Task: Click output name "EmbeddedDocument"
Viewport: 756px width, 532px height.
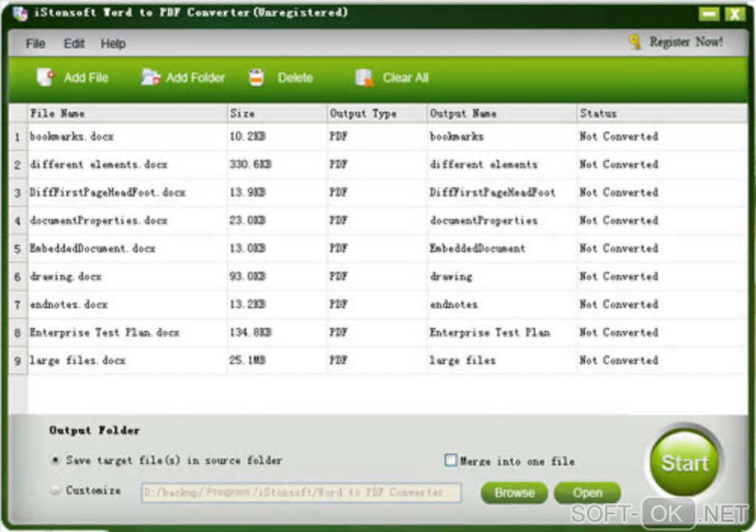Action: [477, 249]
